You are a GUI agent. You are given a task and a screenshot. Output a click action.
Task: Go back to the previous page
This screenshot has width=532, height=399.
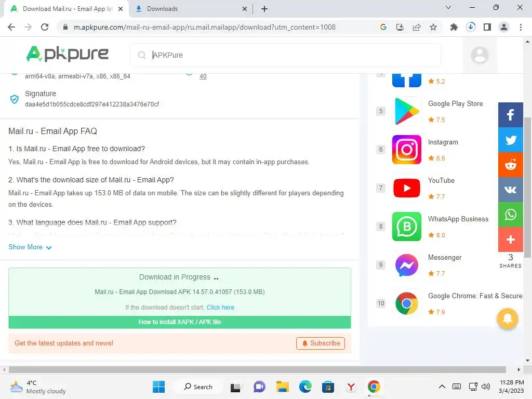click(11, 27)
